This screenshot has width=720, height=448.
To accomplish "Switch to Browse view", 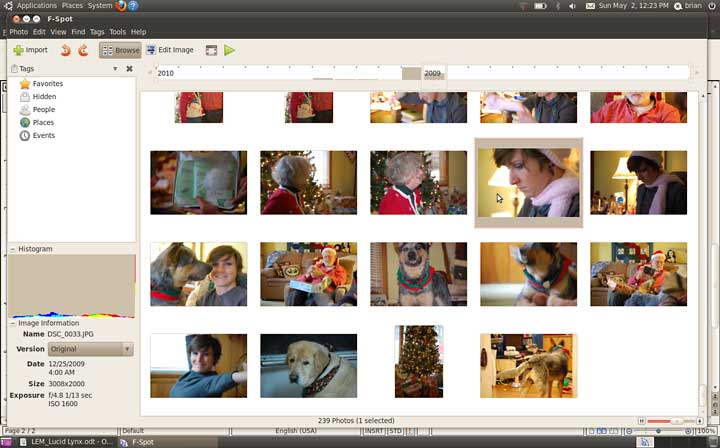I will 120,50.
